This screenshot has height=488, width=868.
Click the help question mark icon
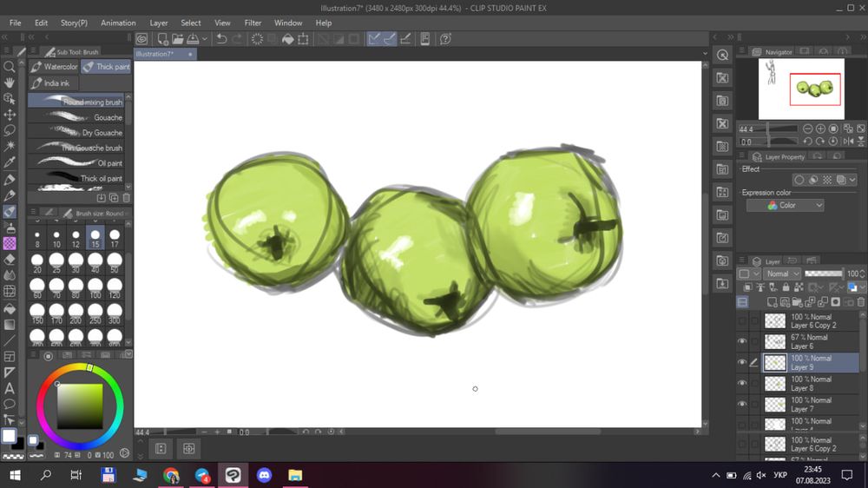tap(445, 39)
